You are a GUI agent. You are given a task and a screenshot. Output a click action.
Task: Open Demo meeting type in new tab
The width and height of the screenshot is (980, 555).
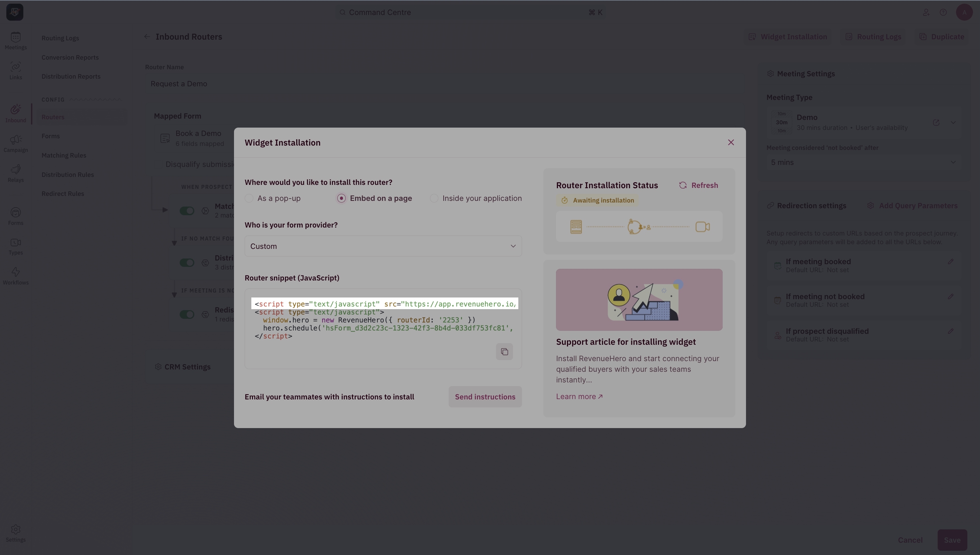[936, 122]
